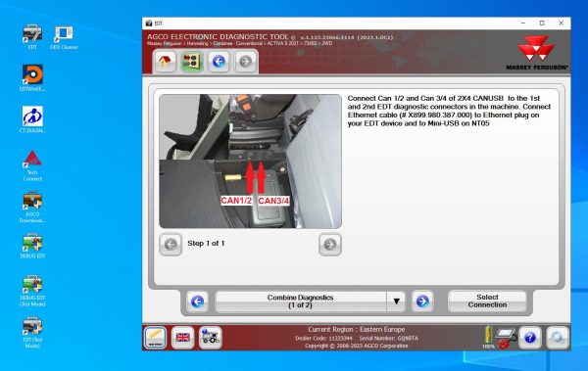Open the AGCO Download desktop shortcut
This screenshot has height=371, width=588.
32,208
